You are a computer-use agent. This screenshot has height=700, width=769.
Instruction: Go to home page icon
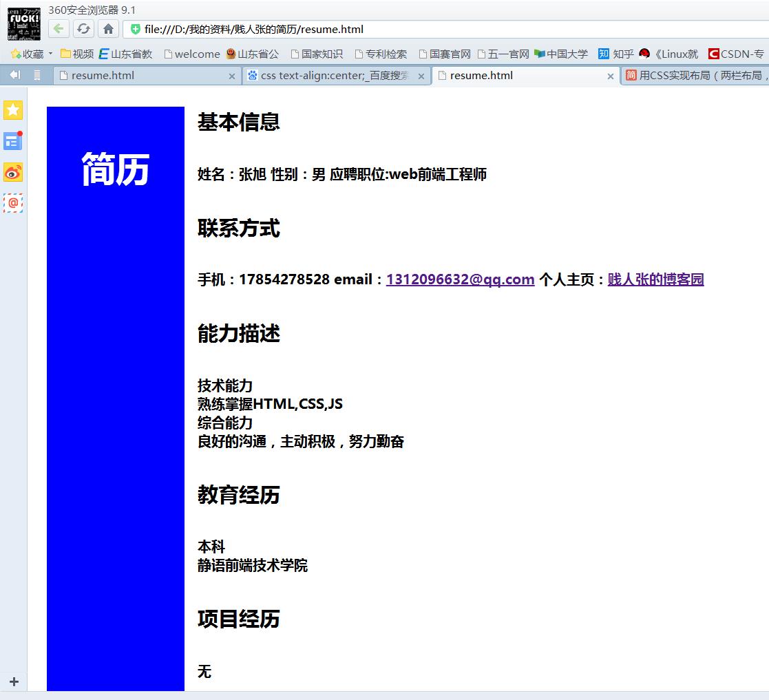(x=108, y=29)
